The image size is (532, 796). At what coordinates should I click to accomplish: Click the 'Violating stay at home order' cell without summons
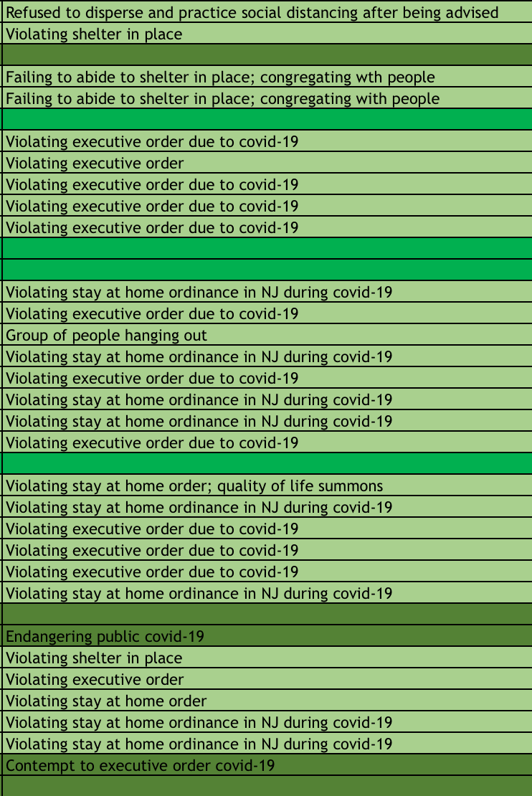pyautogui.click(x=267, y=700)
